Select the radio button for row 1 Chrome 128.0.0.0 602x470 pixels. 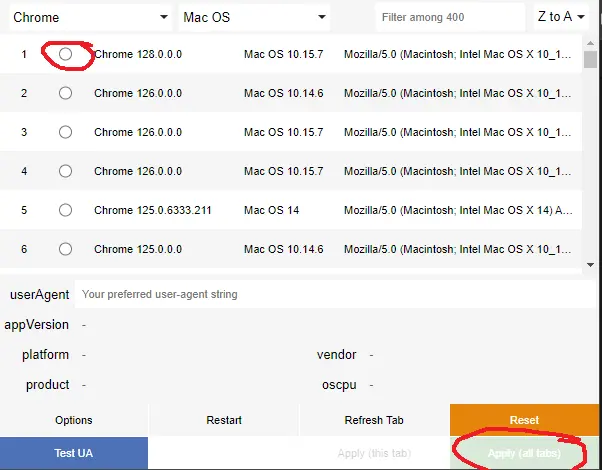pyautogui.click(x=65, y=54)
